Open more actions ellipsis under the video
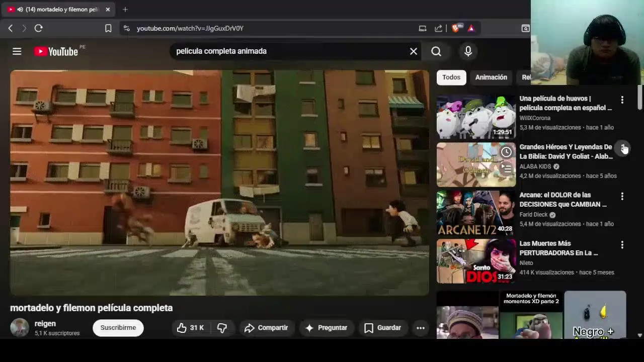Screen dimensions: 644x362 click(x=421, y=328)
